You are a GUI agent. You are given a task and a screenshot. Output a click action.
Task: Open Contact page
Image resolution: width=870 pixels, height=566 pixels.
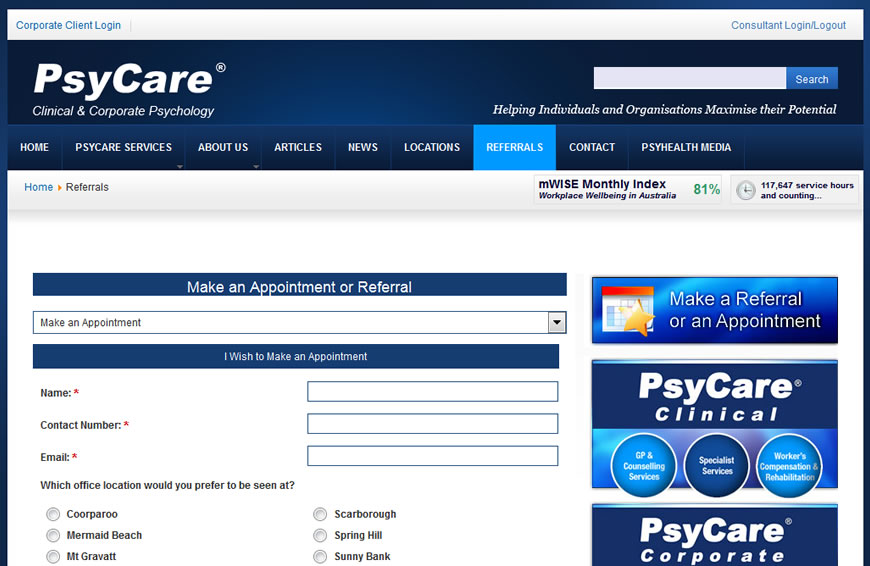(592, 147)
